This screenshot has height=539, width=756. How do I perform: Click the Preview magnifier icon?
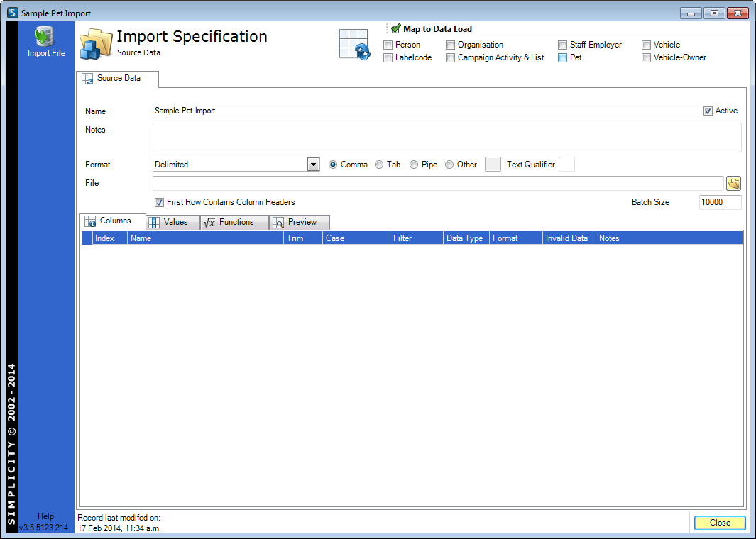[x=278, y=222]
